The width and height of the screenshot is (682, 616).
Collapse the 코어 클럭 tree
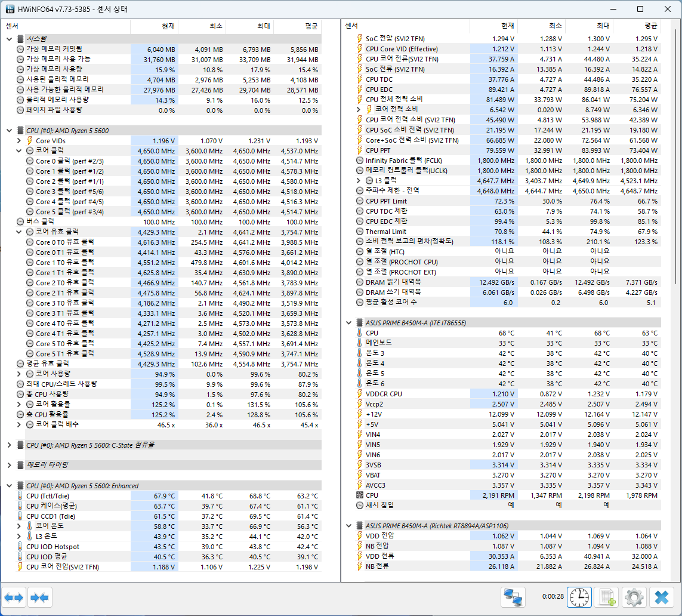[18, 150]
